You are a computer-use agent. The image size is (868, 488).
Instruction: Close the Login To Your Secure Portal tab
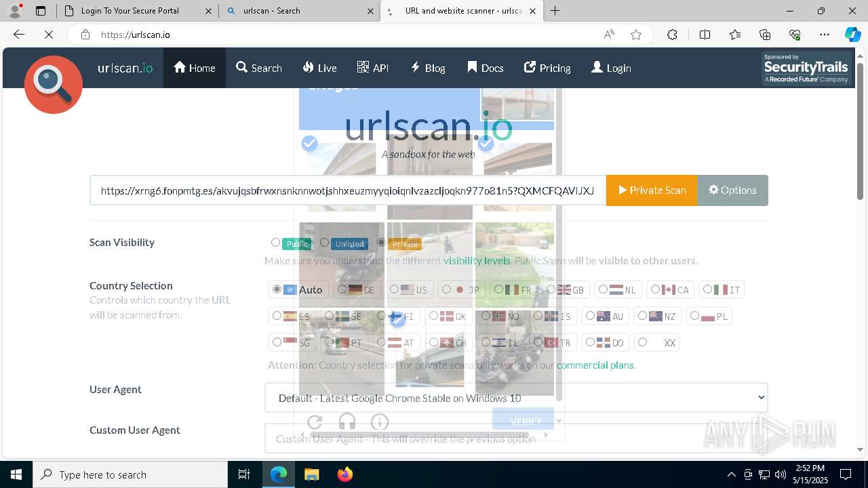tap(209, 11)
